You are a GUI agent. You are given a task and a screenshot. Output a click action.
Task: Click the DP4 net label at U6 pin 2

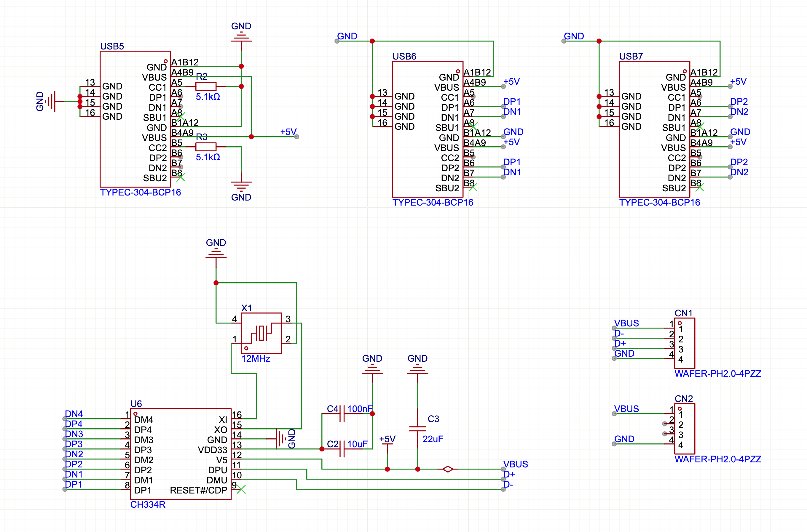pyautogui.click(x=74, y=424)
